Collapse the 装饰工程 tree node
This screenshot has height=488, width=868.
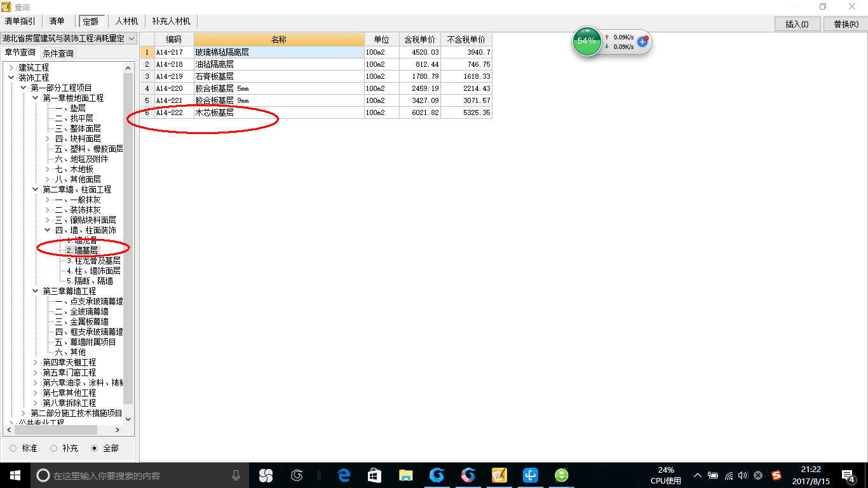11,78
